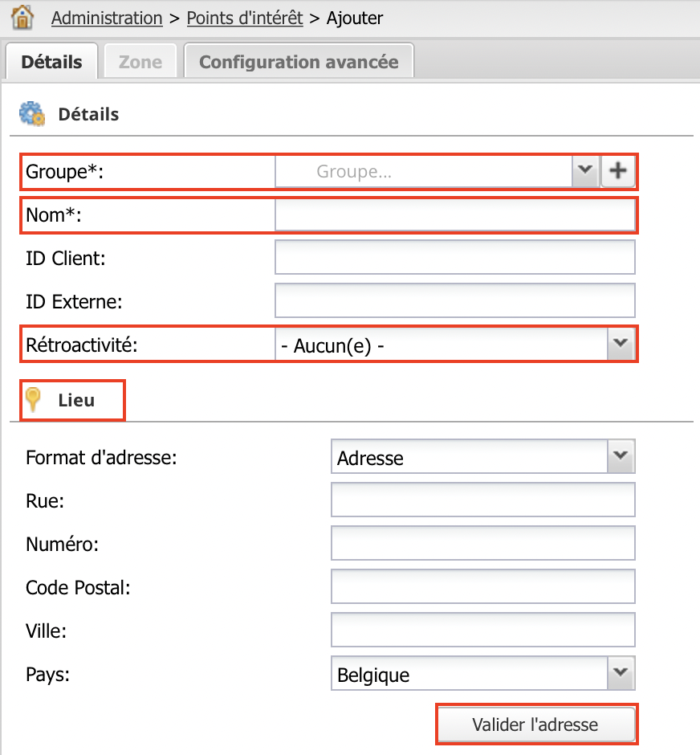
Task: Open Points d'intérêt breadcrumb link
Action: coord(245,18)
